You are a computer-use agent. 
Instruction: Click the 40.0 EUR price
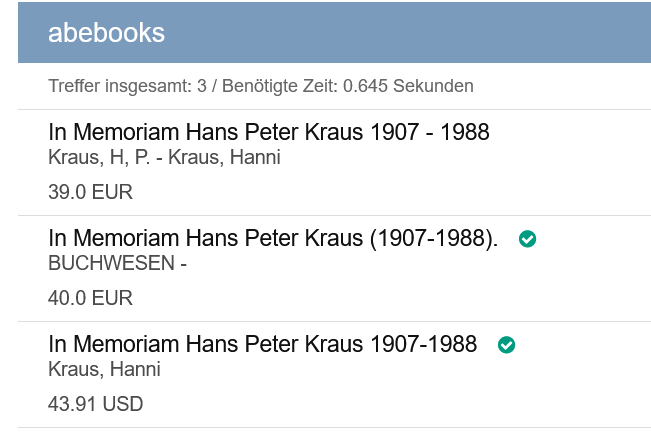pos(90,298)
